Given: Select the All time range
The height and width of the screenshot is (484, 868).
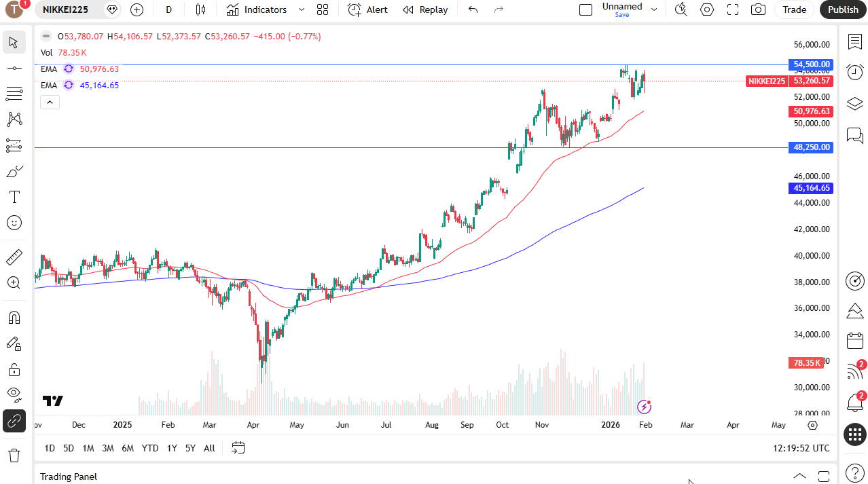Looking at the screenshot, I should tap(209, 448).
